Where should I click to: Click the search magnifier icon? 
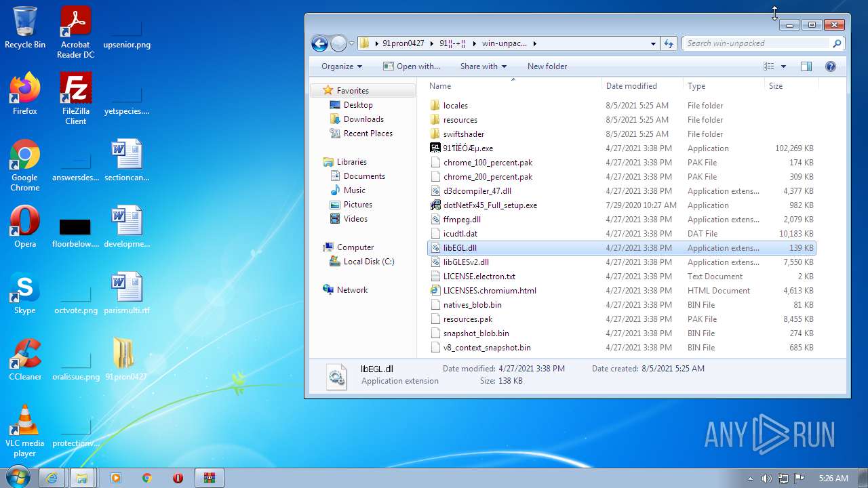pyautogui.click(x=837, y=43)
